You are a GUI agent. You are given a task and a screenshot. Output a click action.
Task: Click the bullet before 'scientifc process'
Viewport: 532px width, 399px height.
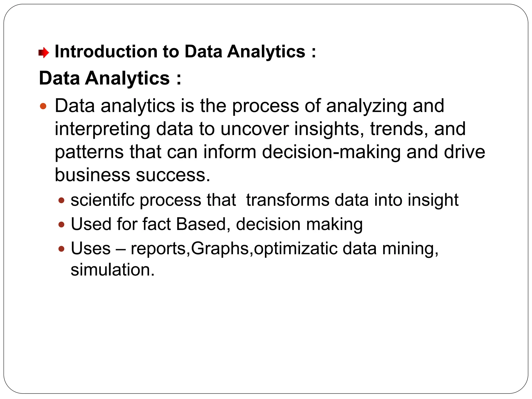(x=61, y=200)
